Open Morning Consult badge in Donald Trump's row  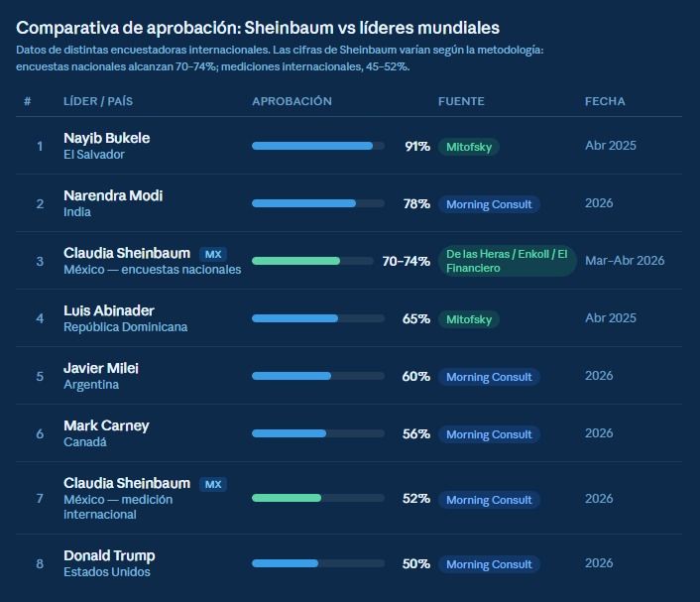(x=489, y=564)
